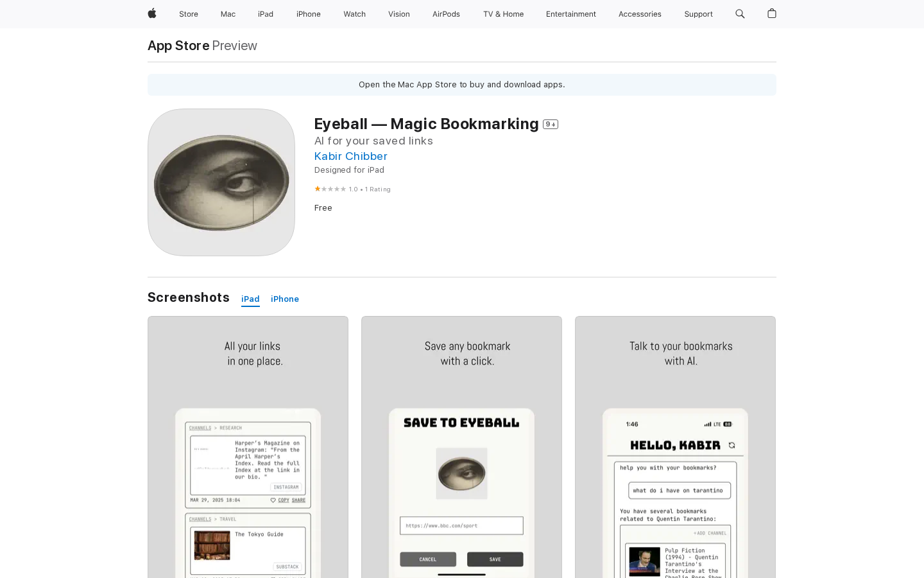Screen dimensions: 924x578
Task: Click the 'Screenshots' section heading
Action: (x=189, y=297)
